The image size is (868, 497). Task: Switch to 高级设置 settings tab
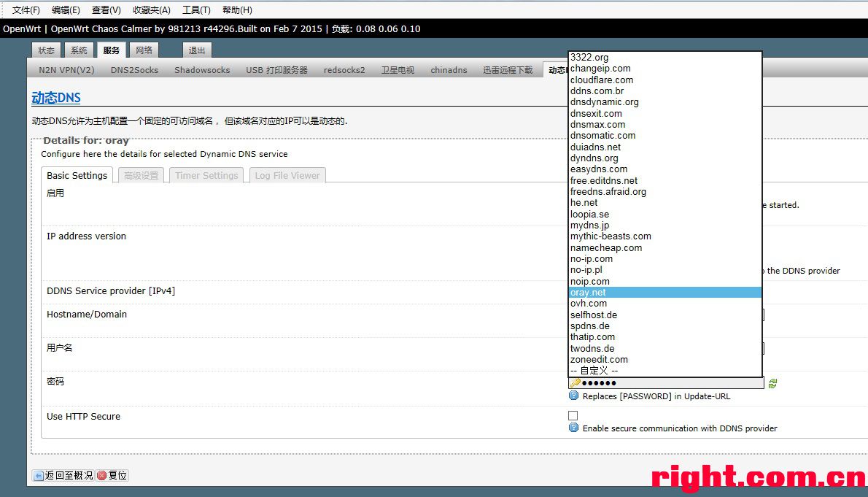[x=142, y=175]
